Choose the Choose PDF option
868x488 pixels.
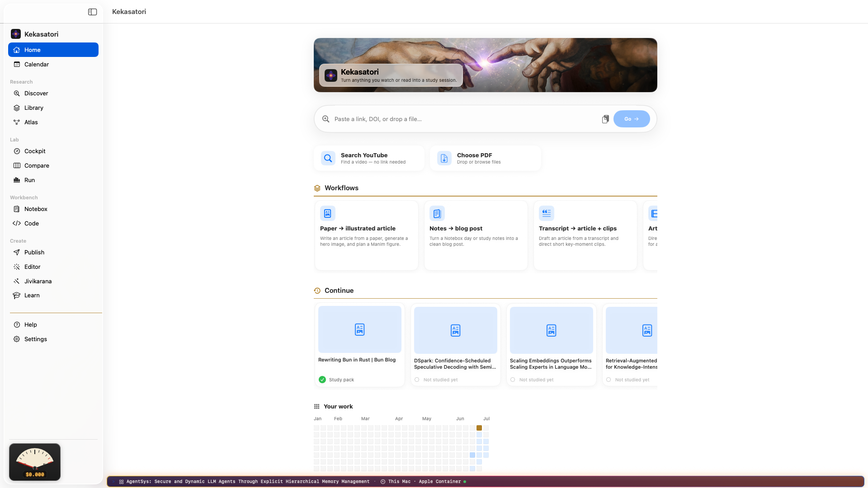point(486,158)
